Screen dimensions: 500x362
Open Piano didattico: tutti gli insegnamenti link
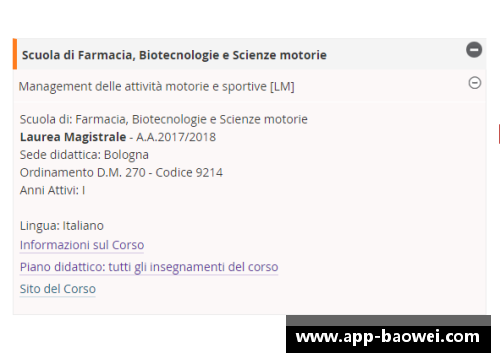149,267
